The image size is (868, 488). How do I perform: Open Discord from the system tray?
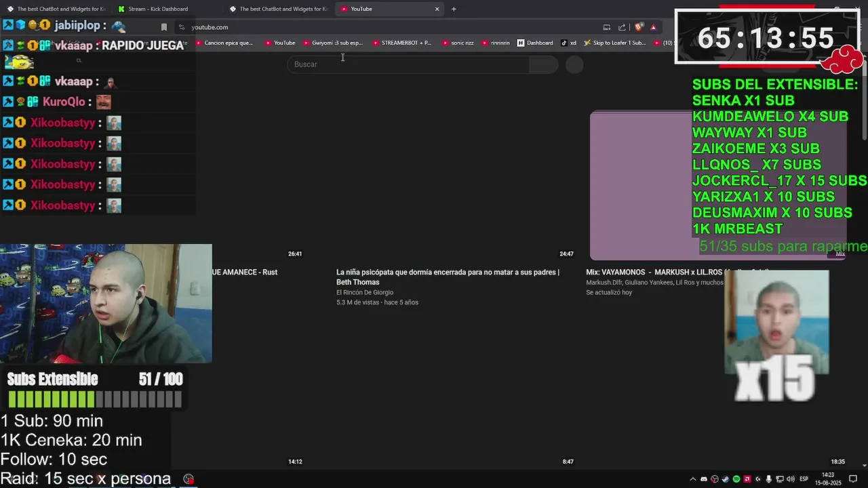click(704, 479)
